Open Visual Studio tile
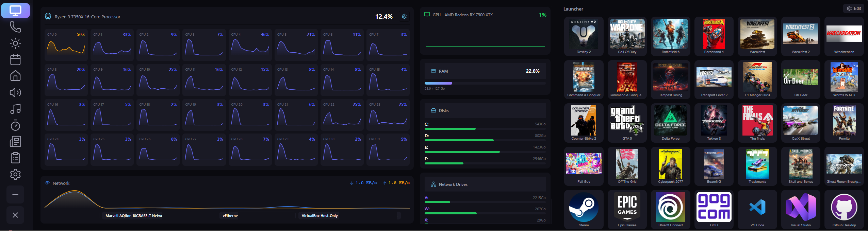Screen dimensions: 868x231 [x=801, y=209]
